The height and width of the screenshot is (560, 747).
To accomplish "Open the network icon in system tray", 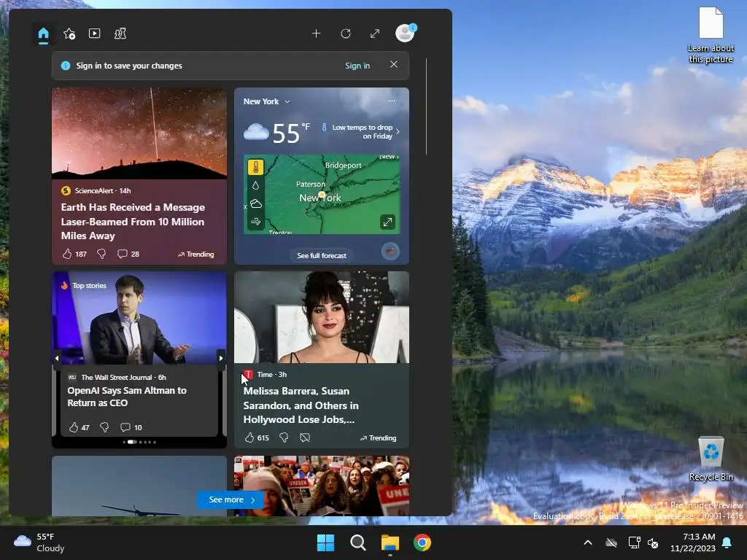I will 634,542.
